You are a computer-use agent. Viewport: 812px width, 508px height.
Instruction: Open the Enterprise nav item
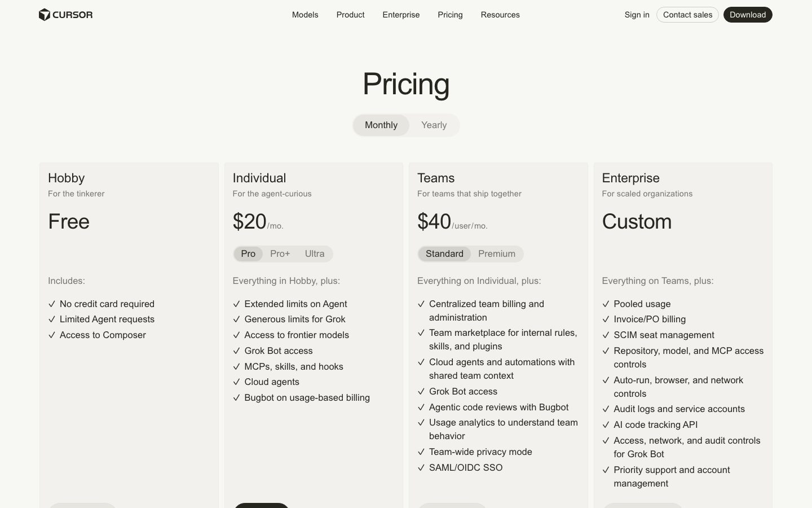tap(401, 15)
